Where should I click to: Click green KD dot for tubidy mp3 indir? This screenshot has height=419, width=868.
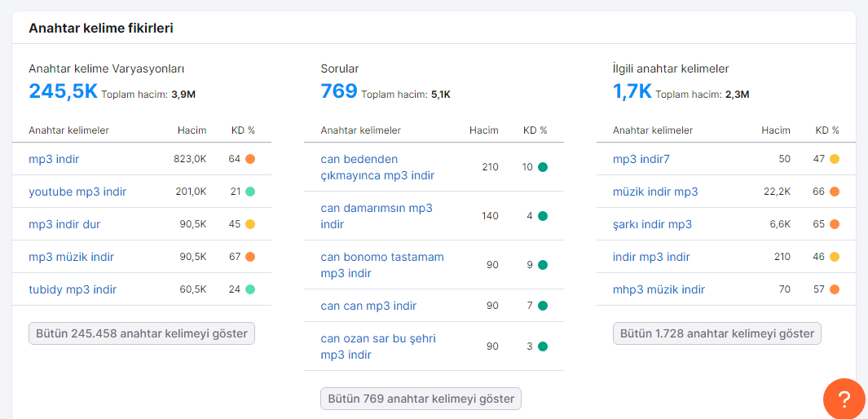coord(250,289)
